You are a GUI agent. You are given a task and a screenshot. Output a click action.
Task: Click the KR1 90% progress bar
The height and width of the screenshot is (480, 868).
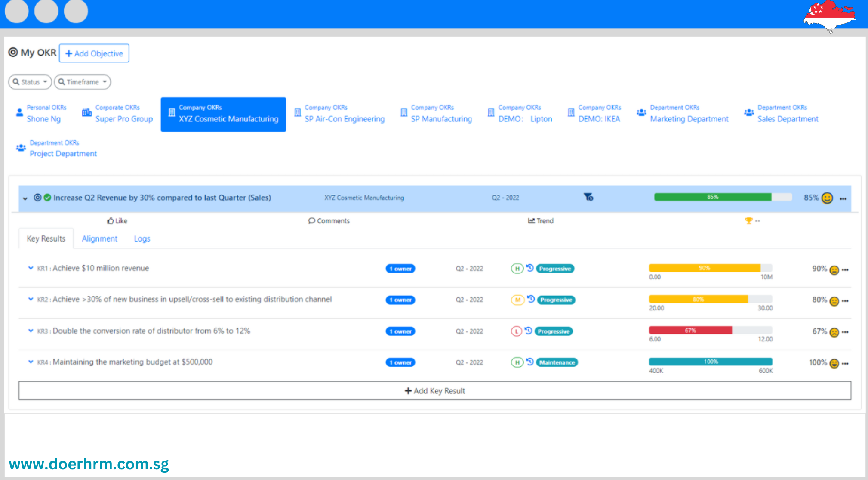point(711,268)
